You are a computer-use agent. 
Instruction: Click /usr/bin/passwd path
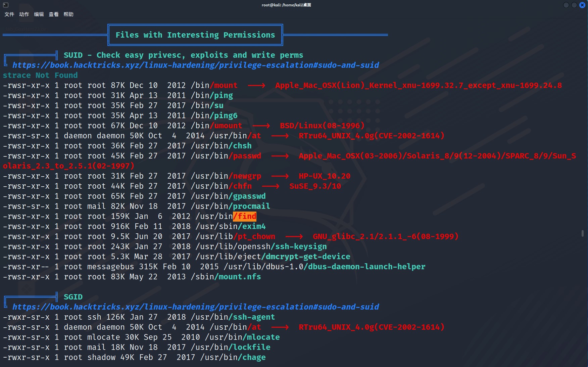pyautogui.click(x=226, y=156)
